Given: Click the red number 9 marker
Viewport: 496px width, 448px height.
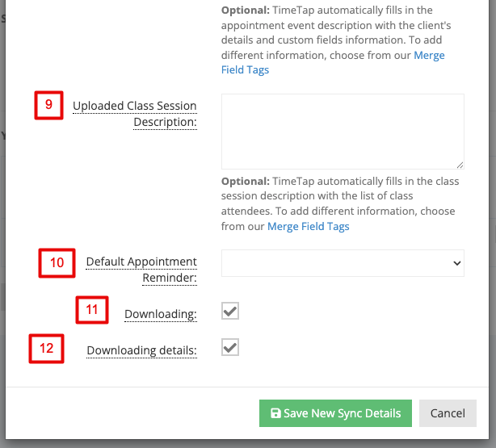Looking at the screenshot, I should (x=48, y=105).
